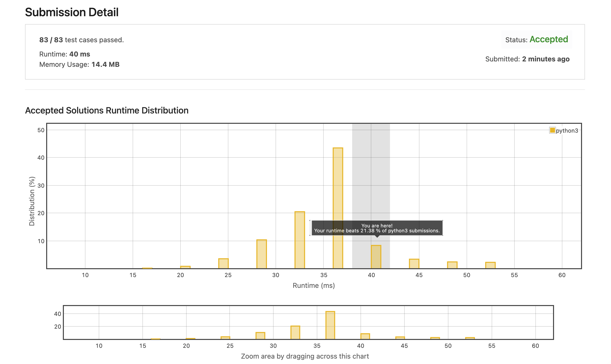Screen dimensions: 611x364
Task: Click the bar near 52 ms runtime
Action: click(x=490, y=265)
